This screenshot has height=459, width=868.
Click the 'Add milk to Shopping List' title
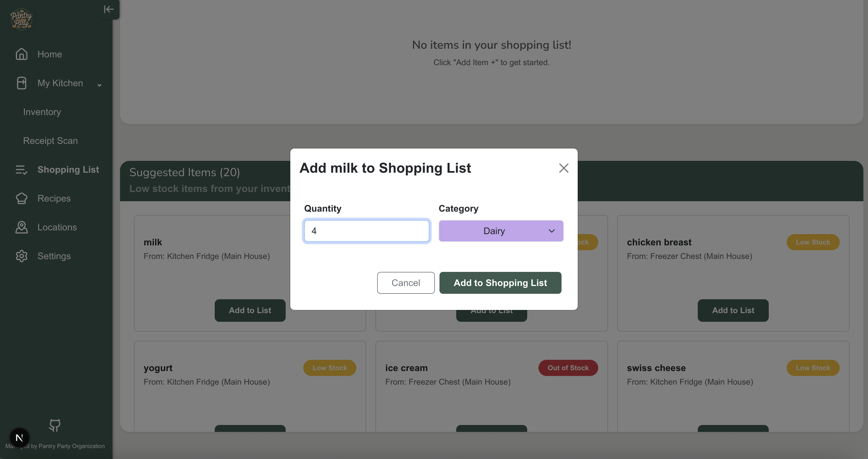(x=385, y=168)
